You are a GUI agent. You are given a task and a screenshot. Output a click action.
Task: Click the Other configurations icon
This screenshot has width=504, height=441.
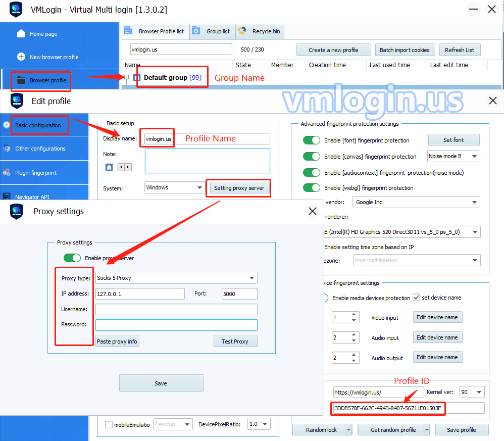coord(7,149)
